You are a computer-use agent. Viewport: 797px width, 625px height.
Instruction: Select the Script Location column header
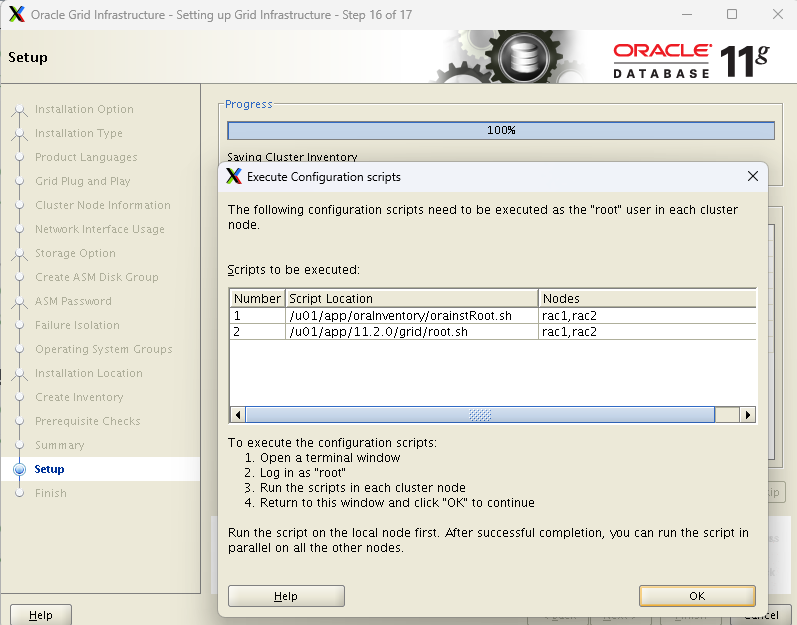coord(412,298)
